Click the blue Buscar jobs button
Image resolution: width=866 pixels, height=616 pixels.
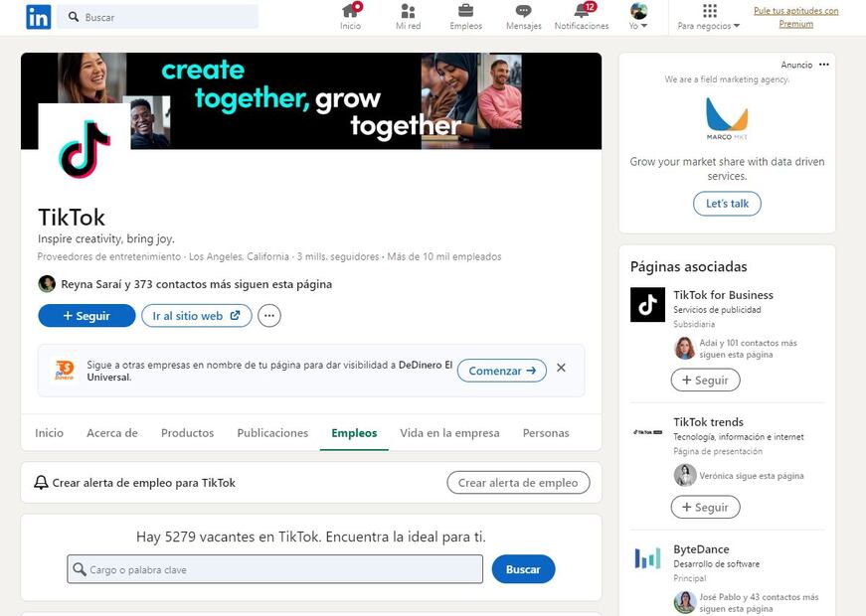tap(523, 569)
